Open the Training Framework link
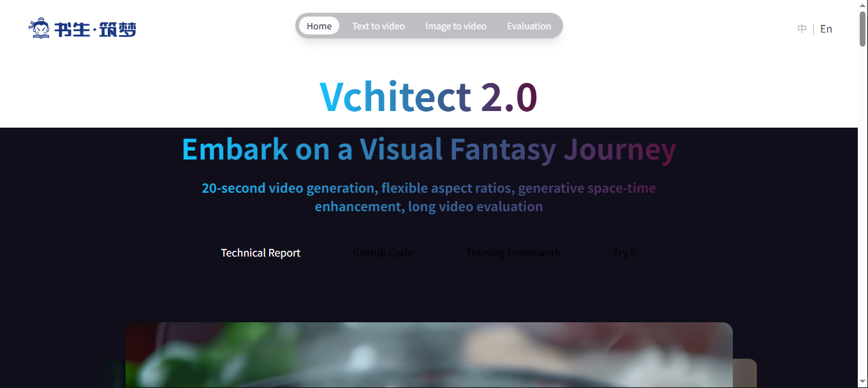This screenshot has height=388, width=868. [513, 253]
